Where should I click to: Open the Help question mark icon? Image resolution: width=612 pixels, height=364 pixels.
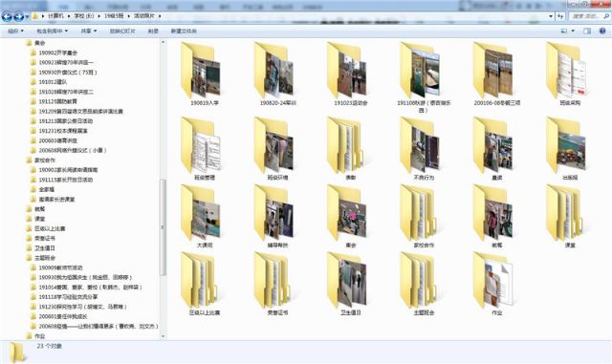(602, 31)
